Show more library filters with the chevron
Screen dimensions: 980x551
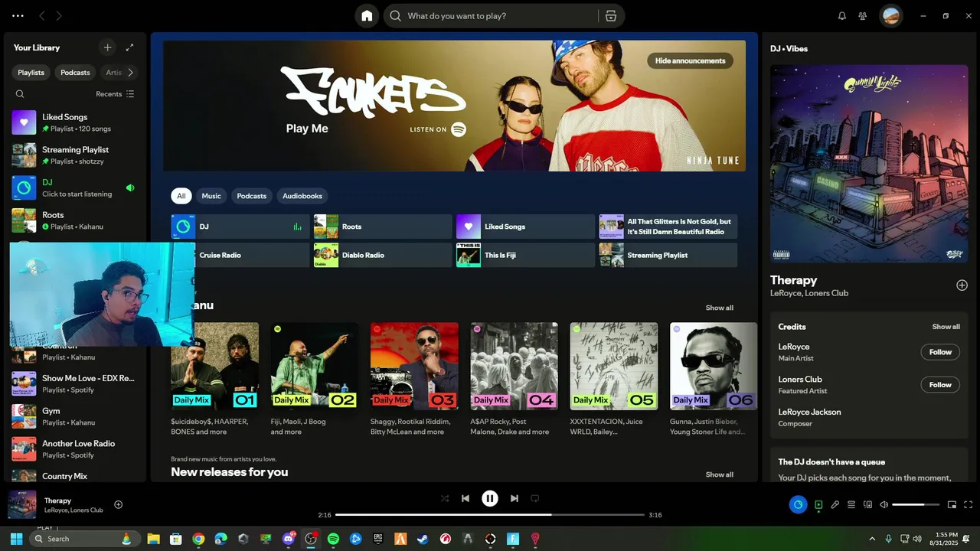pyautogui.click(x=130, y=73)
